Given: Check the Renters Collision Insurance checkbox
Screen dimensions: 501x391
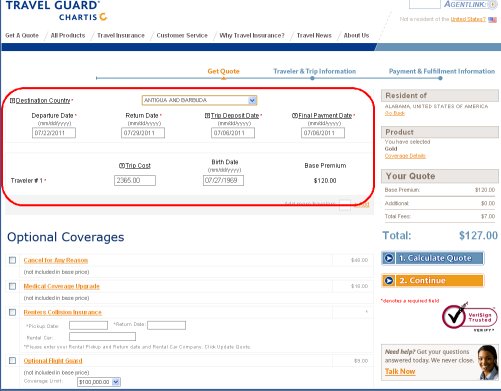Looking at the screenshot, I should [x=12, y=312].
